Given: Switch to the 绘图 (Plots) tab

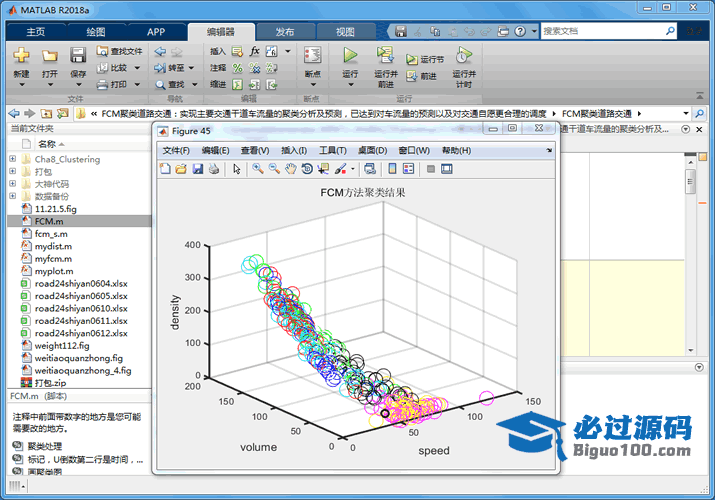Looking at the screenshot, I should pos(96,32).
